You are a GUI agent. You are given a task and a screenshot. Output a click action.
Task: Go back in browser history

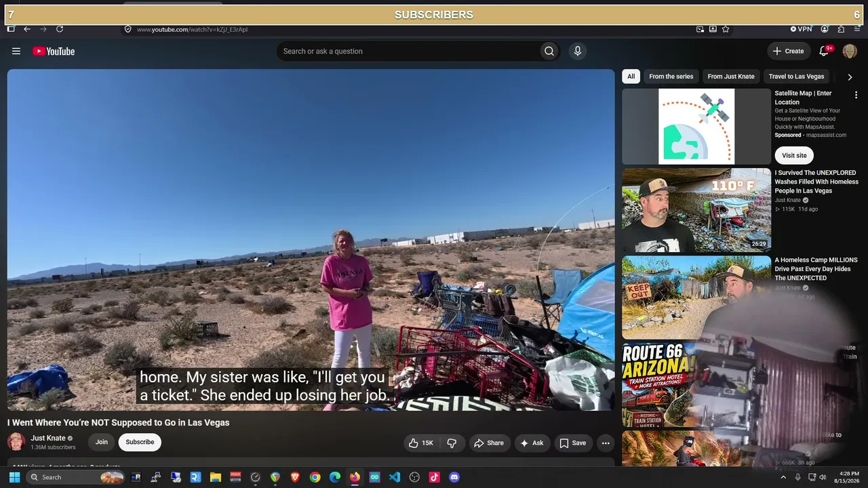coord(27,29)
